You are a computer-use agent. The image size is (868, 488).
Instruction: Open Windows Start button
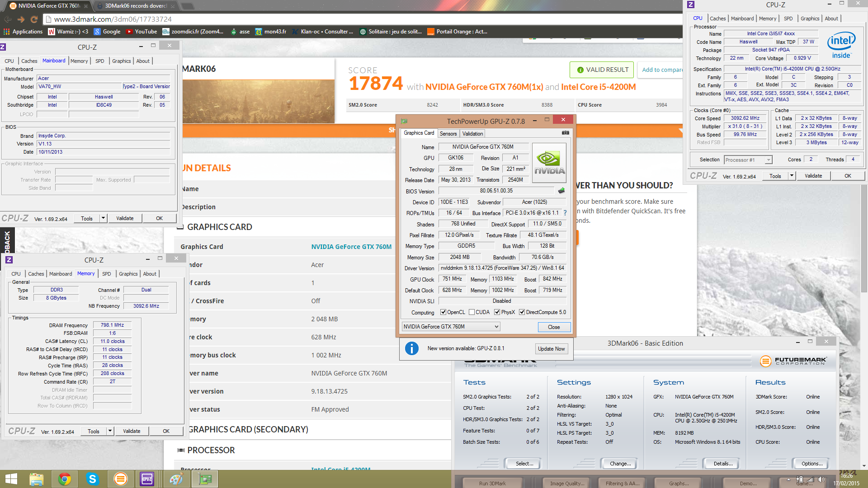(11, 479)
